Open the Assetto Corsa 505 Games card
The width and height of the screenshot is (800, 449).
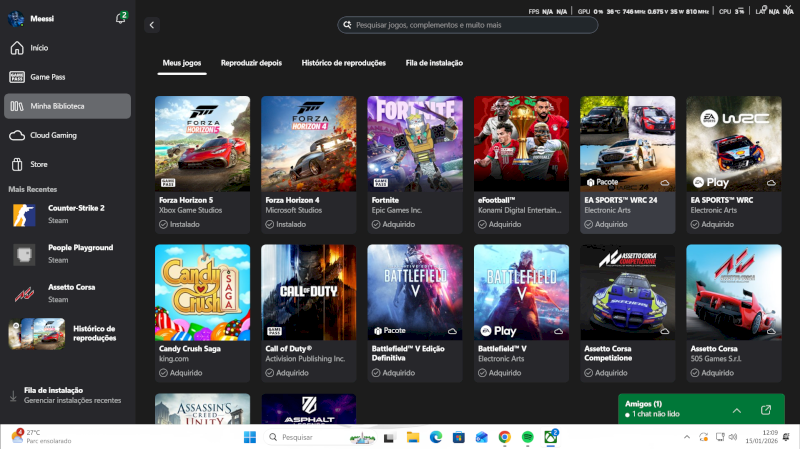click(x=734, y=313)
